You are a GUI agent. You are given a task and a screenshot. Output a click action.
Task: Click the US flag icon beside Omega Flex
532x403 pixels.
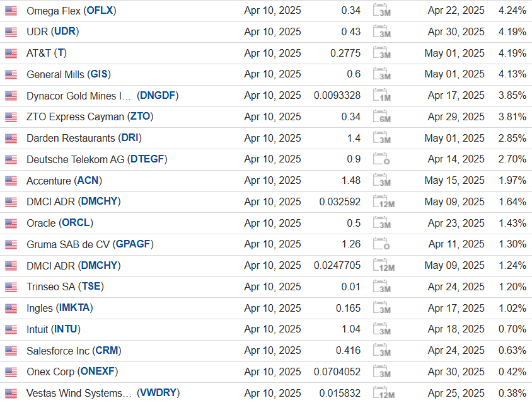click(x=11, y=11)
